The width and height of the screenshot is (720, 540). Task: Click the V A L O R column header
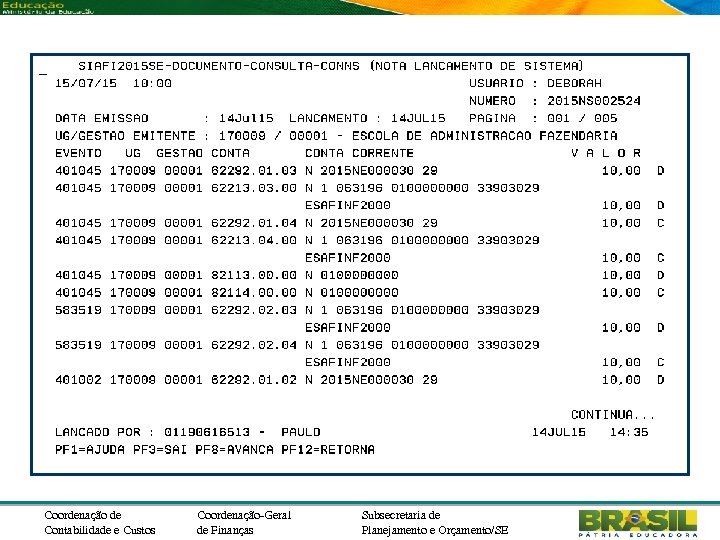[x=606, y=153]
